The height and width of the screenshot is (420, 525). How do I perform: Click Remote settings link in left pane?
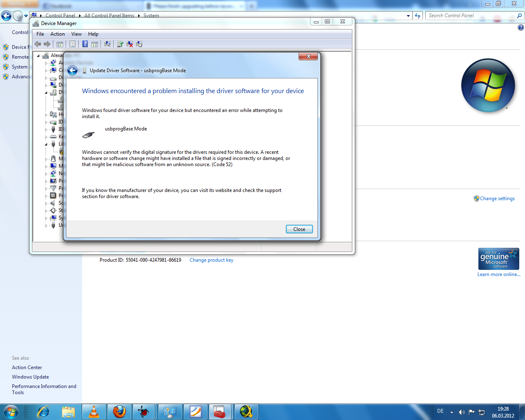pos(20,57)
